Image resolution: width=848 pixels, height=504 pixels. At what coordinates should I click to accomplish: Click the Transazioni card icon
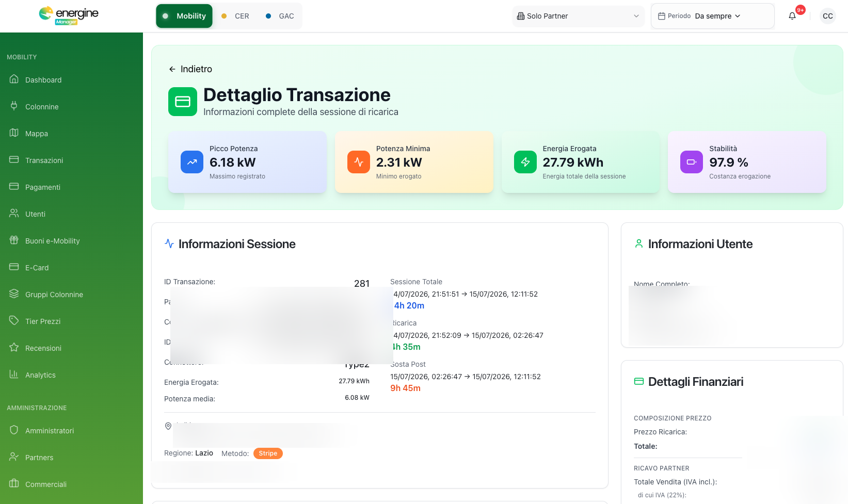14,160
